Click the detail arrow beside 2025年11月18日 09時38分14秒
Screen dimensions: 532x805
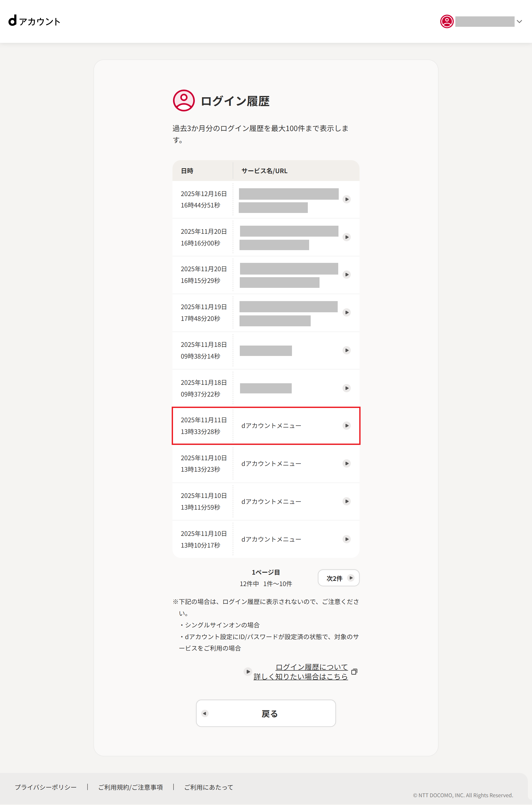point(347,350)
